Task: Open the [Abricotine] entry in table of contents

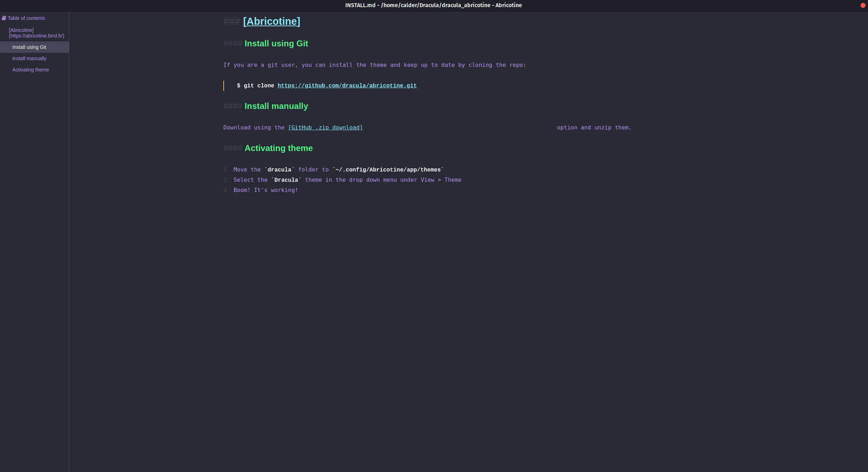Action: (36, 33)
